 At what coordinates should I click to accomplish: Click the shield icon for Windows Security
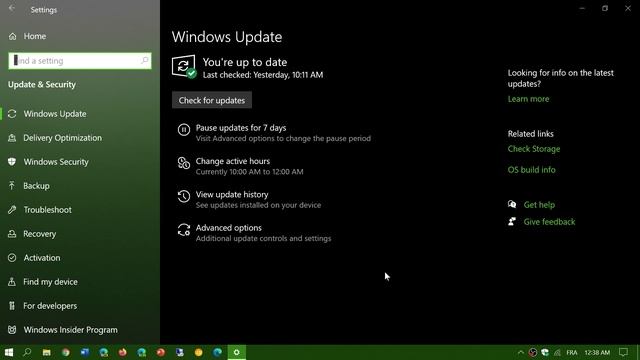pos(12,162)
